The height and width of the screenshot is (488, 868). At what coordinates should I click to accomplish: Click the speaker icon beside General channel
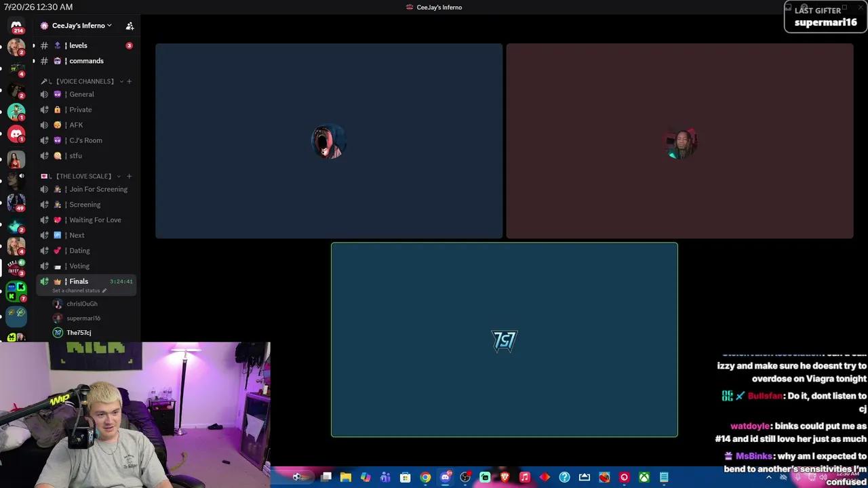coord(44,94)
